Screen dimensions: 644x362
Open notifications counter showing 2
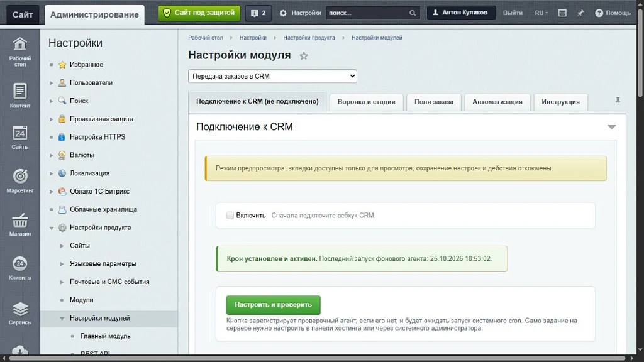pyautogui.click(x=258, y=13)
